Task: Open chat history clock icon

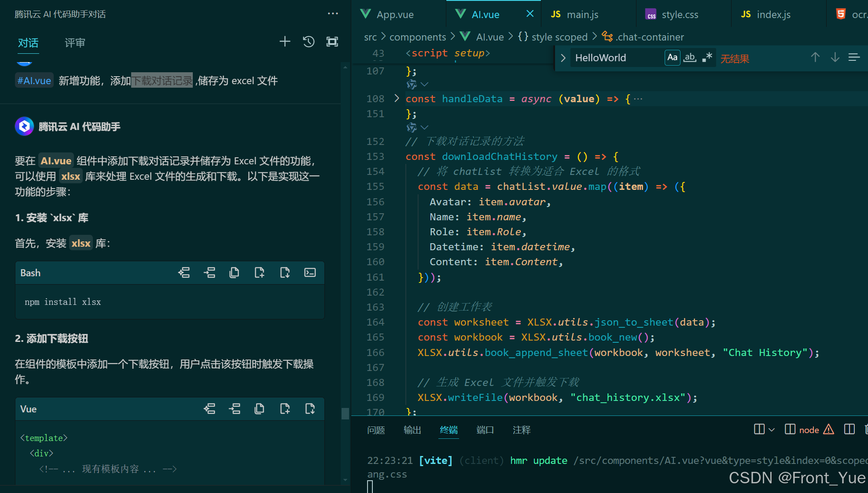Action: (309, 42)
